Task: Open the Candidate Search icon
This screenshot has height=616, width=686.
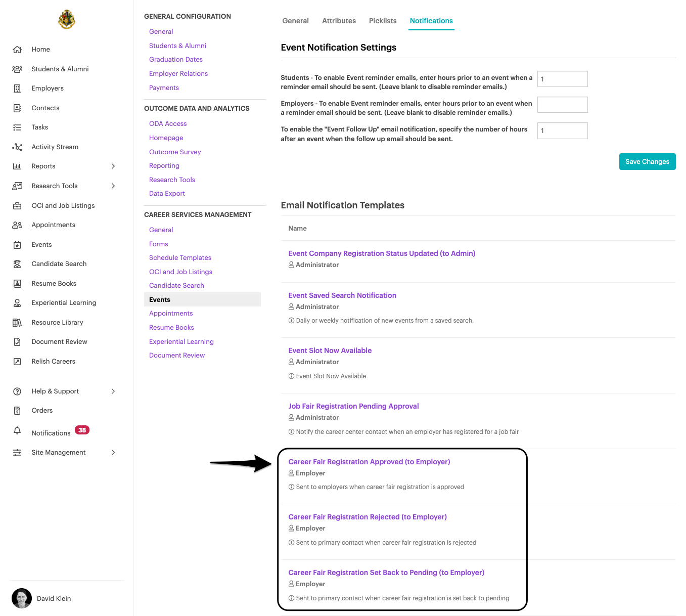Action: coord(17,264)
